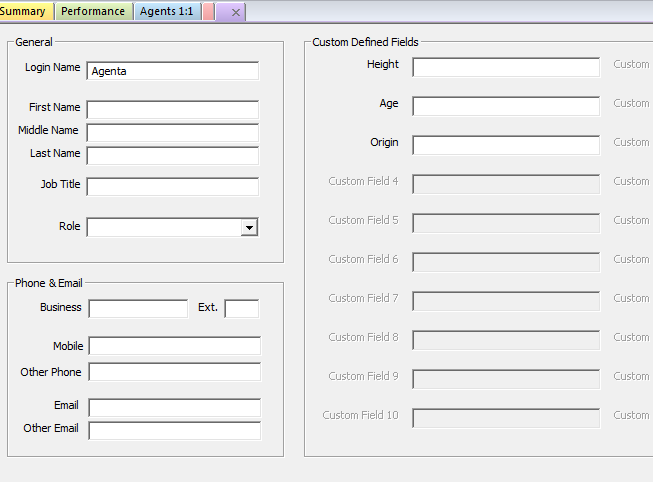The height and width of the screenshot is (482, 653).
Task: Focus the Business phone input box
Action: pos(138,309)
